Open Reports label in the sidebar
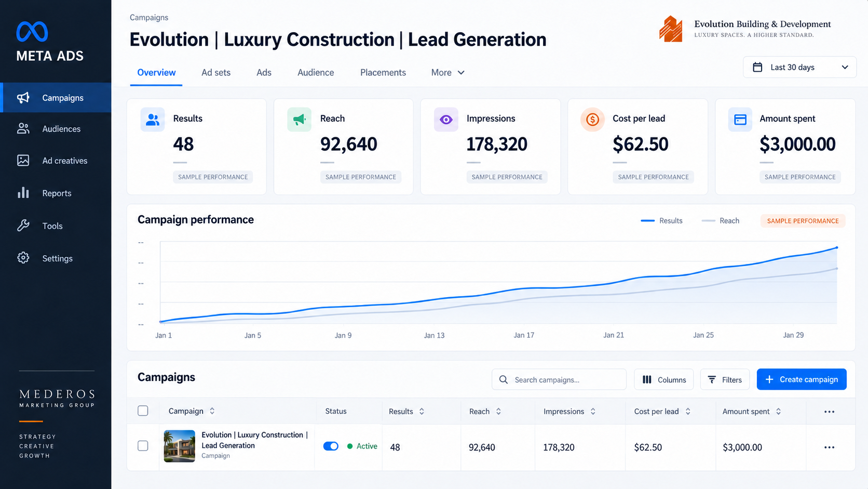Image resolution: width=868 pixels, height=489 pixels. click(x=57, y=193)
